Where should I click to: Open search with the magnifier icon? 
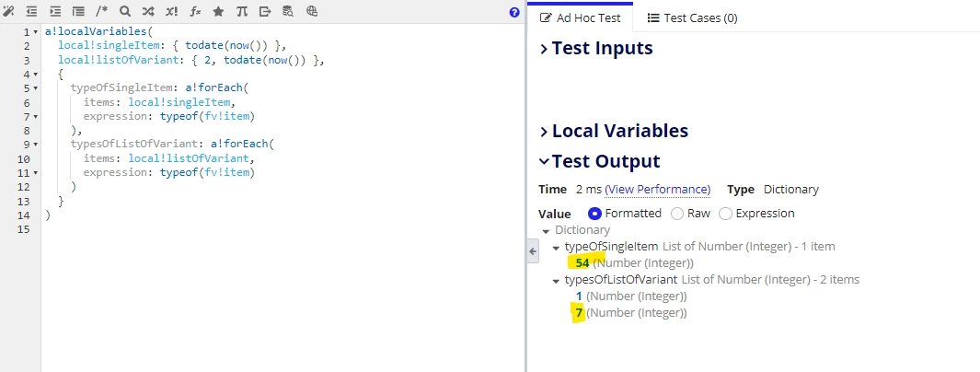[125, 11]
